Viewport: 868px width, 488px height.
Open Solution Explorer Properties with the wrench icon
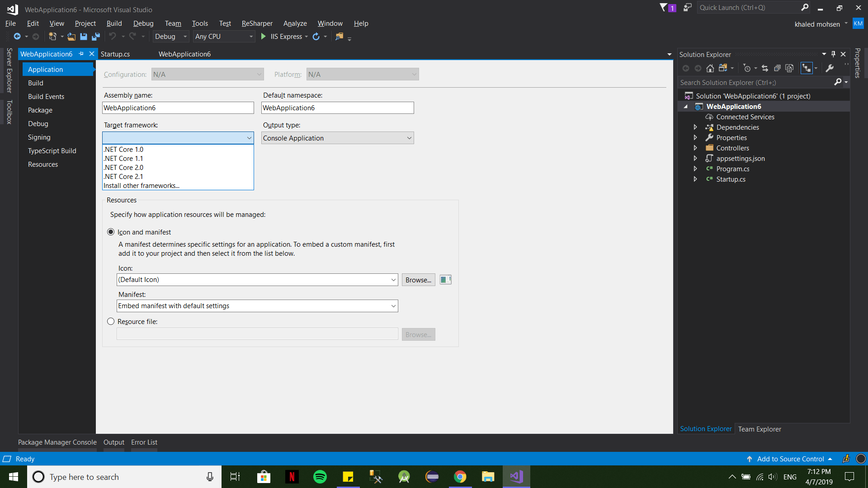[x=830, y=68]
